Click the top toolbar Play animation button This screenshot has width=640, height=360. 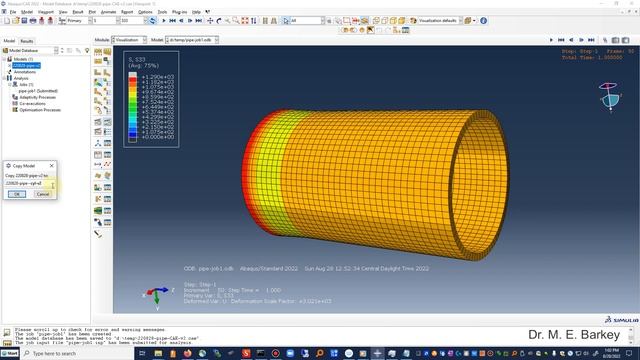[164, 20]
